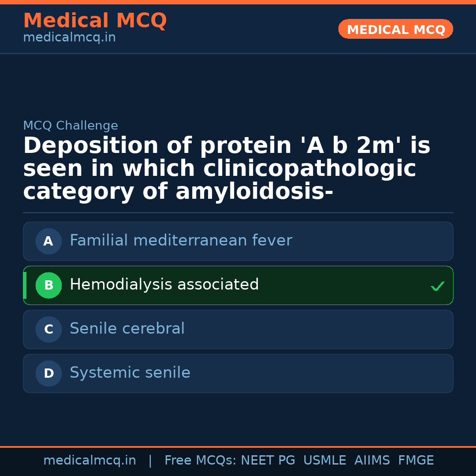Select the "Systemic senile" answer text
Screen dimensions: 476x476
click(x=130, y=373)
